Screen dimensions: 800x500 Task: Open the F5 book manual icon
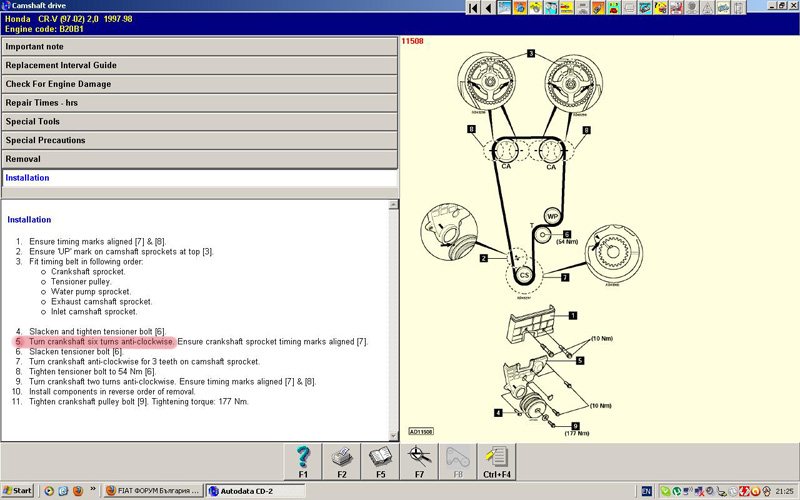[x=381, y=462]
